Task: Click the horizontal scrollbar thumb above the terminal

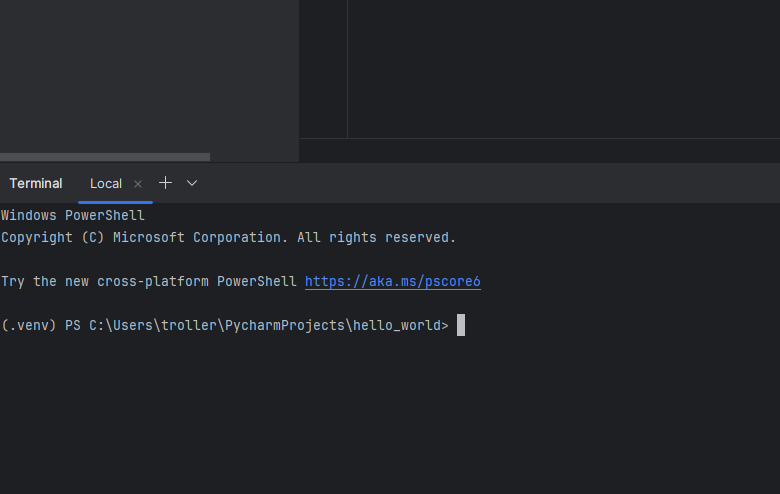Action: 105,157
